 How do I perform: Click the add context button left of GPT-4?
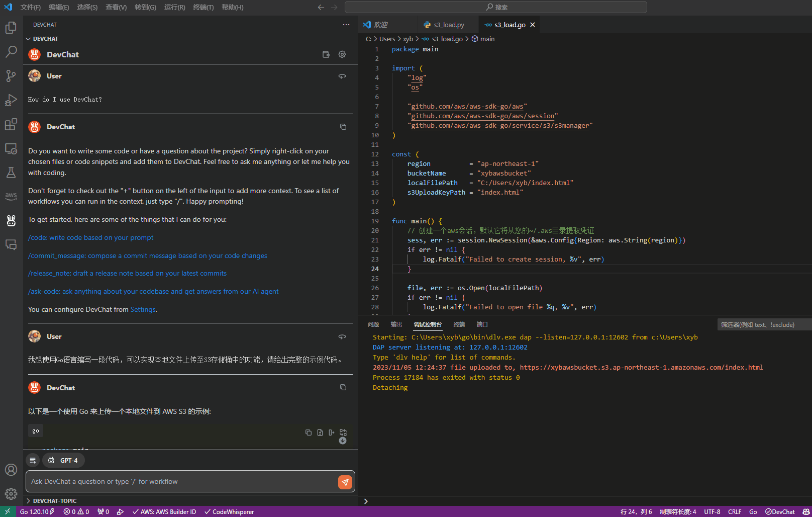coord(33,460)
